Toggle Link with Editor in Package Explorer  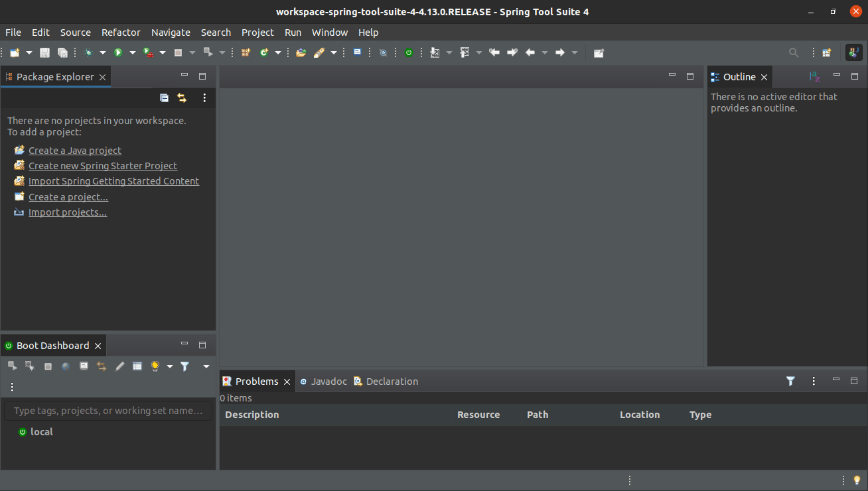182,98
